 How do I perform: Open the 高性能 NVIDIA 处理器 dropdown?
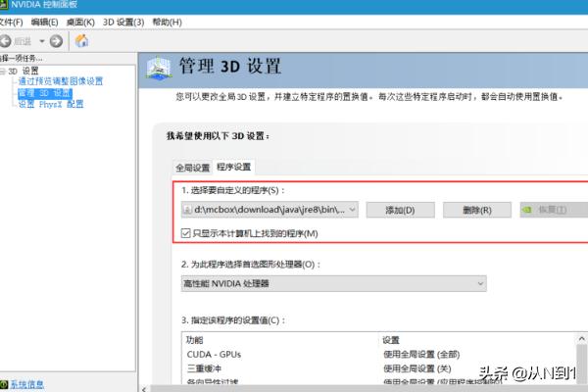pos(334,283)
